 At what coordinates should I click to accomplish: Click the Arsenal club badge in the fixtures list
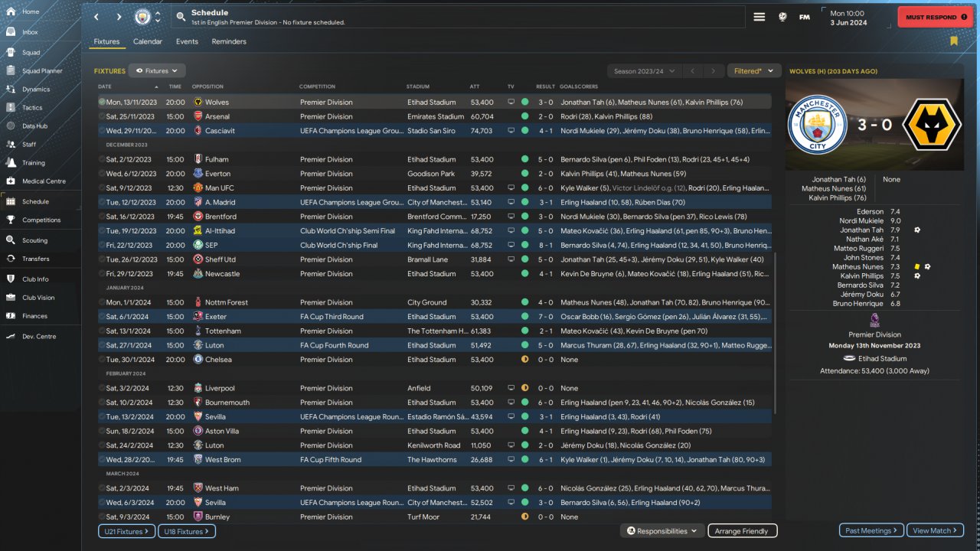coord(198,116)
